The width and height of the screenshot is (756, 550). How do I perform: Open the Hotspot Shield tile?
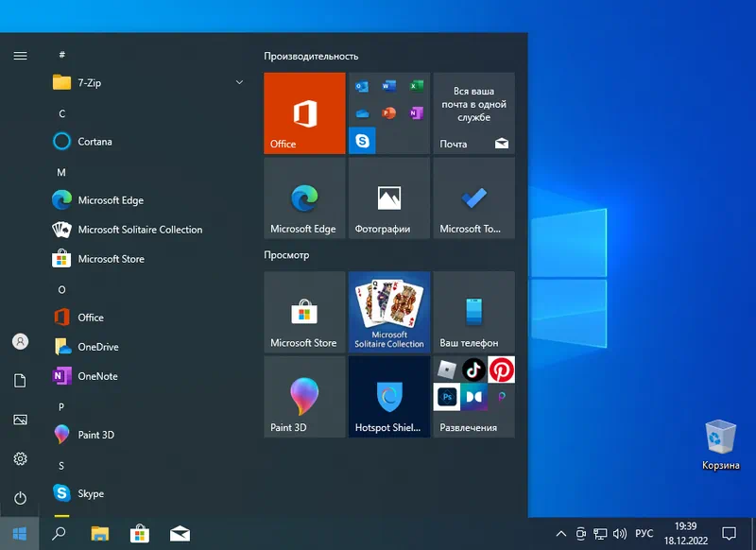tap(389, 397)
